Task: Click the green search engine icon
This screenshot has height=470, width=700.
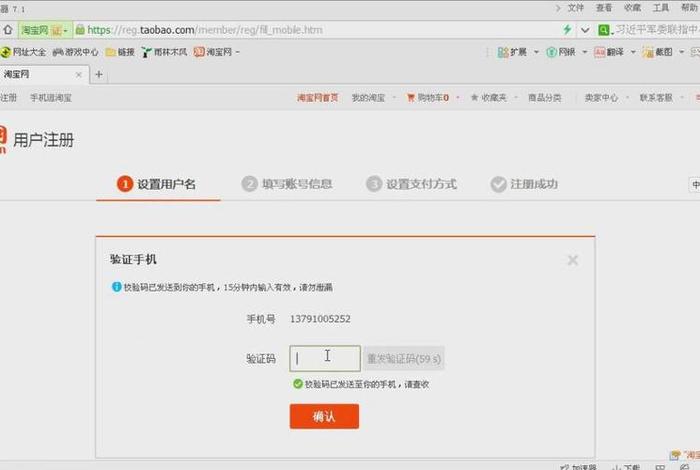Action: tap(604, 30)
